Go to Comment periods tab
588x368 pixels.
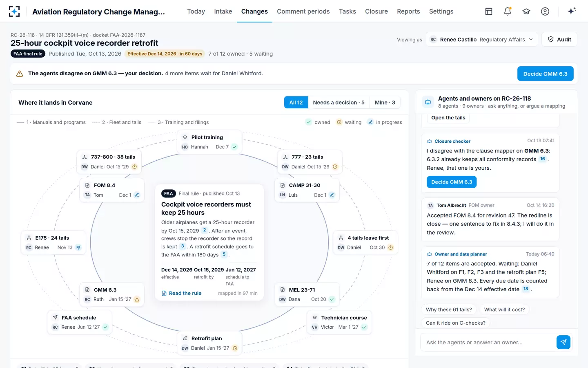pyautogui.click(x=303, y=11)
